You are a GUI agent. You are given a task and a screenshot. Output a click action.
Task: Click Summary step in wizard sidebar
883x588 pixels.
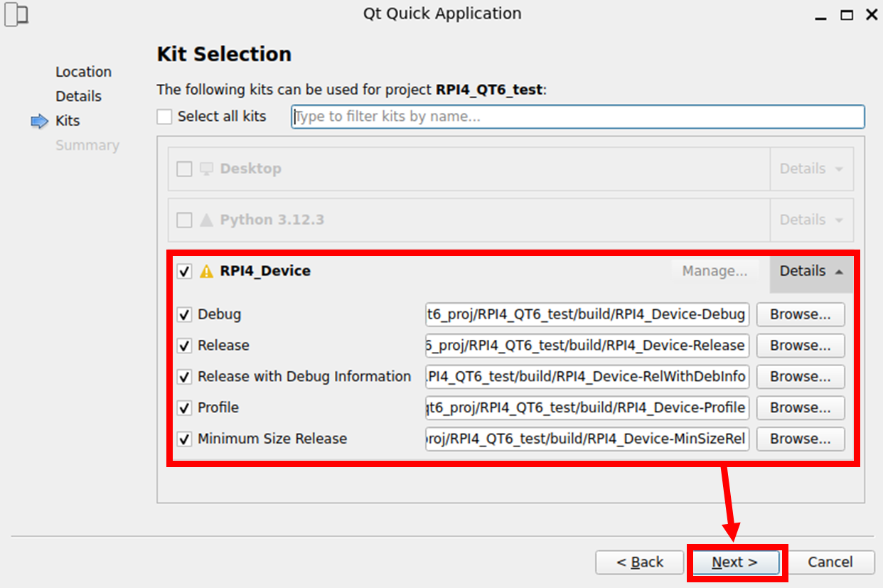[x=87, y=145]
